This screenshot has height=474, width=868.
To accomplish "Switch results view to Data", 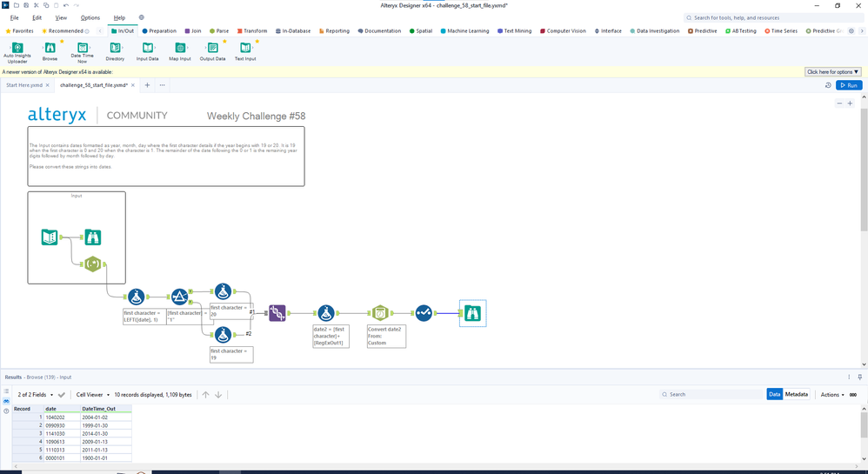I will 774,394.
